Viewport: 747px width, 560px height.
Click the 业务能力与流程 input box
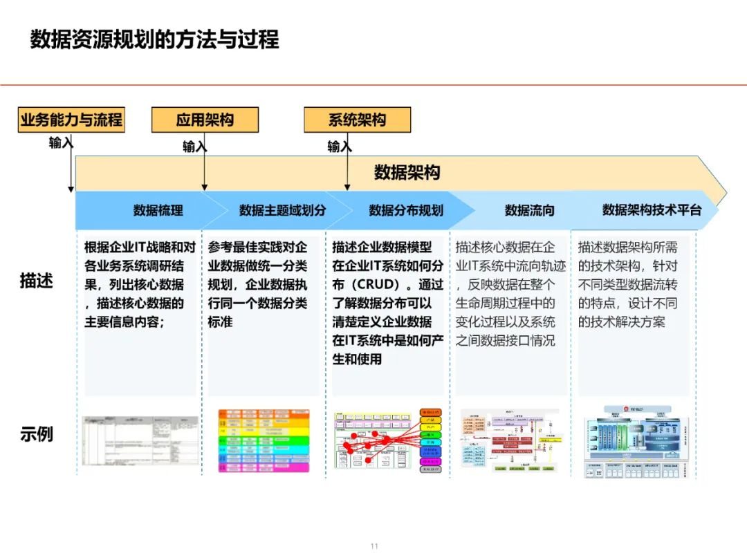tap(71, 120)
